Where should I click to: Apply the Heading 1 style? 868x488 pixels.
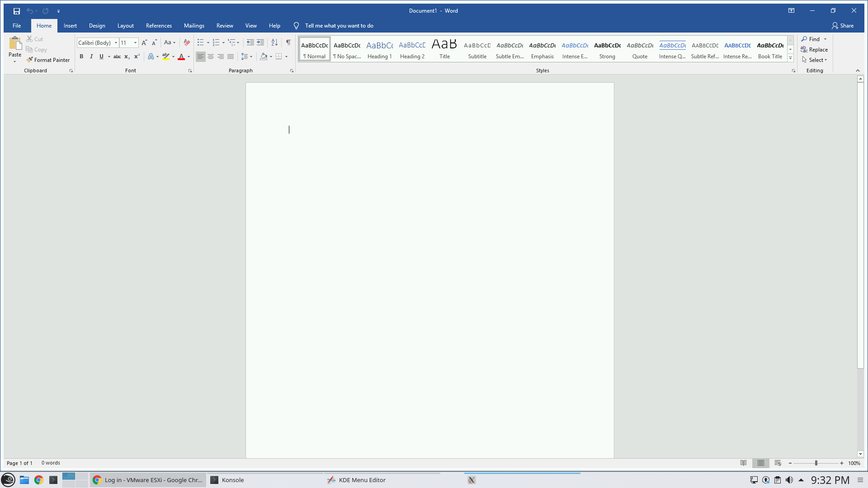click(x=380, y=49)
